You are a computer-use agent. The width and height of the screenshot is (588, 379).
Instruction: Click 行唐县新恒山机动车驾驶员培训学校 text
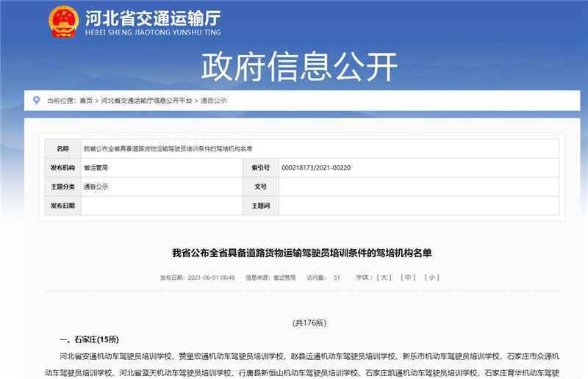click(x=298, y=372)
